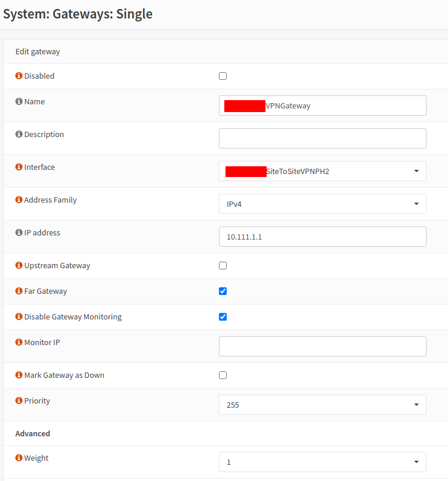Image resolution: width=448 pixels, height=481 pixels.
Task: Click the empty Monitor IP field
Action: click(322, 346)
